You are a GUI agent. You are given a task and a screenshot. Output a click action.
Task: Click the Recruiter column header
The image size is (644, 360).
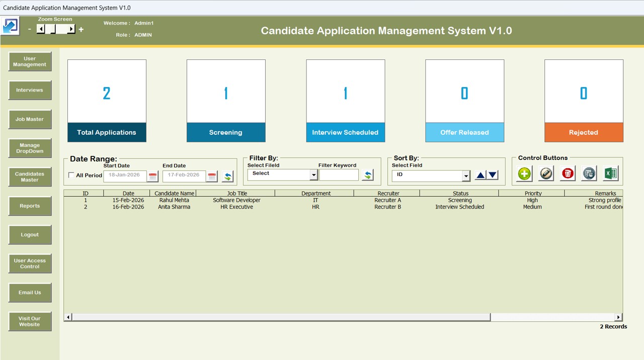[x=387, y=193]
